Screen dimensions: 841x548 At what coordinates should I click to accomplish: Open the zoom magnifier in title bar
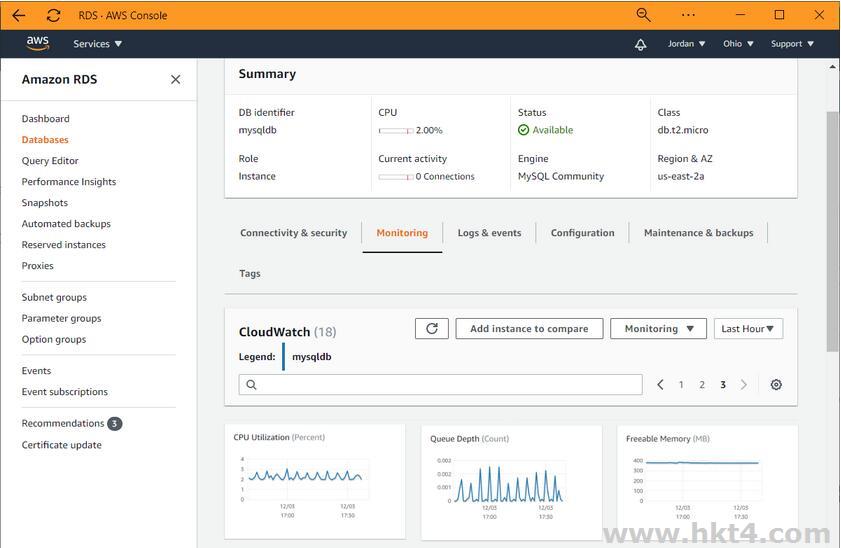tap(643, 15)
